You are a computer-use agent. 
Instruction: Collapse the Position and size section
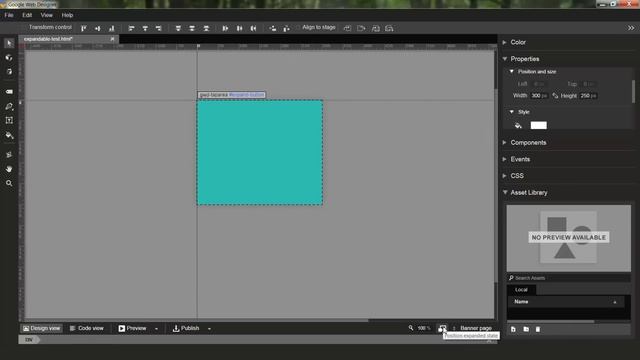tap(511, 71)
